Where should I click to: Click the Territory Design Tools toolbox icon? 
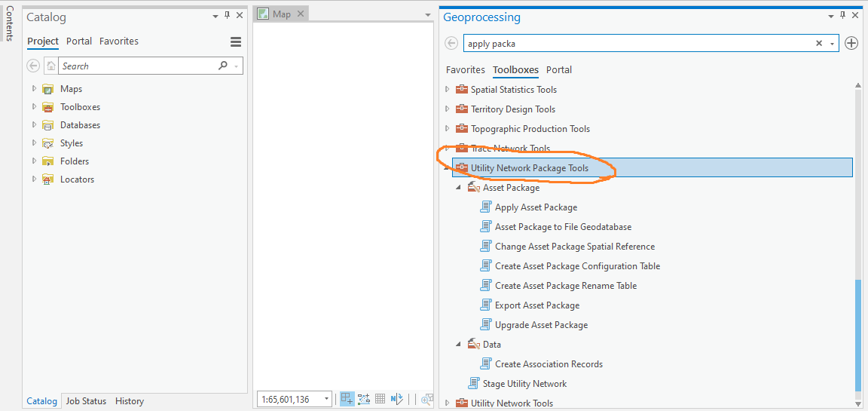[x=462, y=109]
